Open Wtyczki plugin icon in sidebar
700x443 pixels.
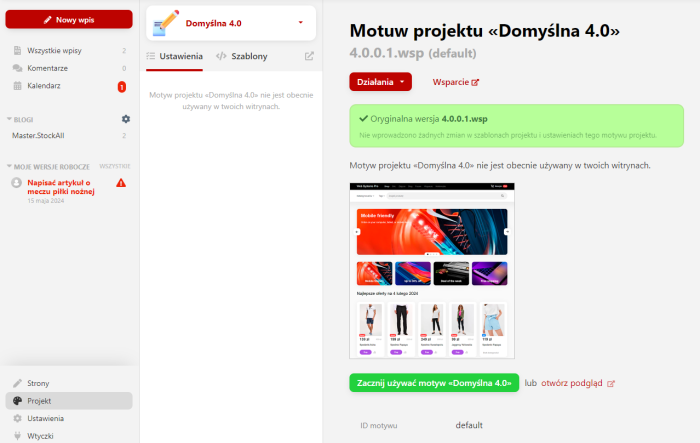tap(17, 436)
